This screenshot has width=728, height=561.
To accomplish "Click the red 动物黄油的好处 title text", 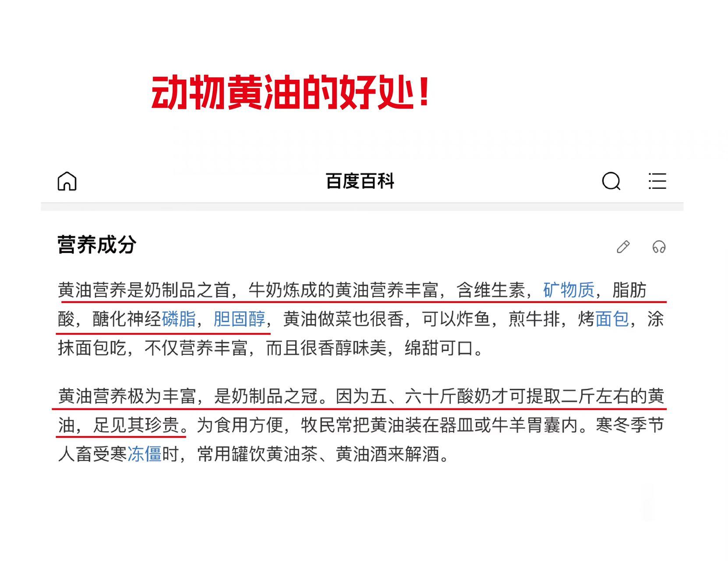I will (290, 93).
